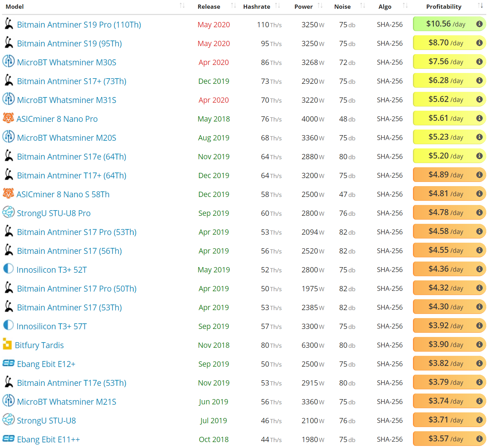The height and width of the screenshot is (448, 488).
Task: Click the $3.82 /day profitability badge
Action: pyautogui.click(x=449, y=363)
